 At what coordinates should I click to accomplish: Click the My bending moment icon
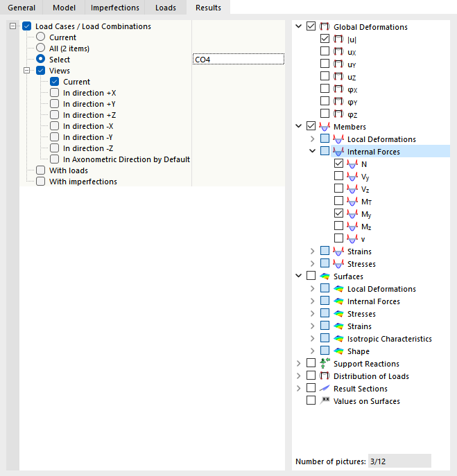pos(352,213)
